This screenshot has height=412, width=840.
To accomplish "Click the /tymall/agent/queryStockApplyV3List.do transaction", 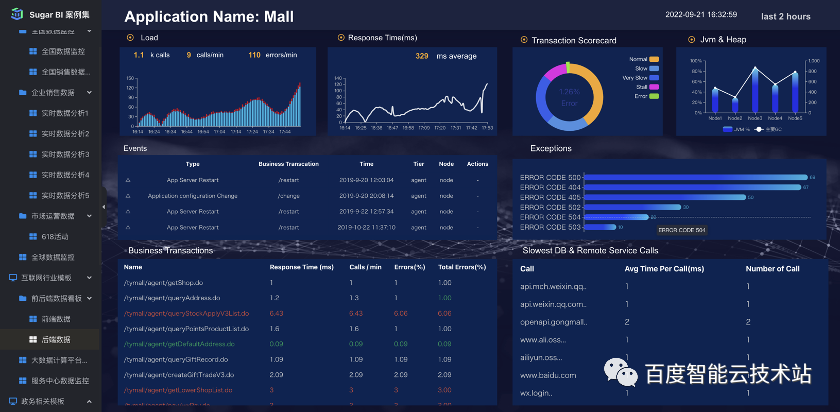I will [x=186, y=313].
